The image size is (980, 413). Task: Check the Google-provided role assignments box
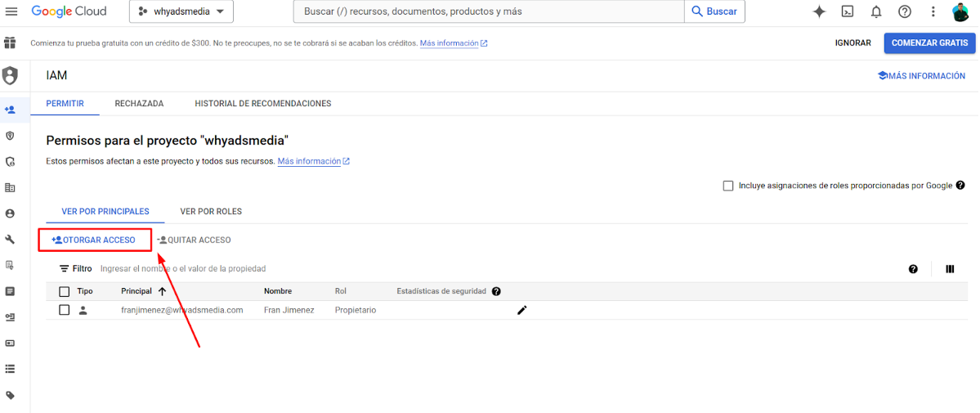[x=728, y=186]
